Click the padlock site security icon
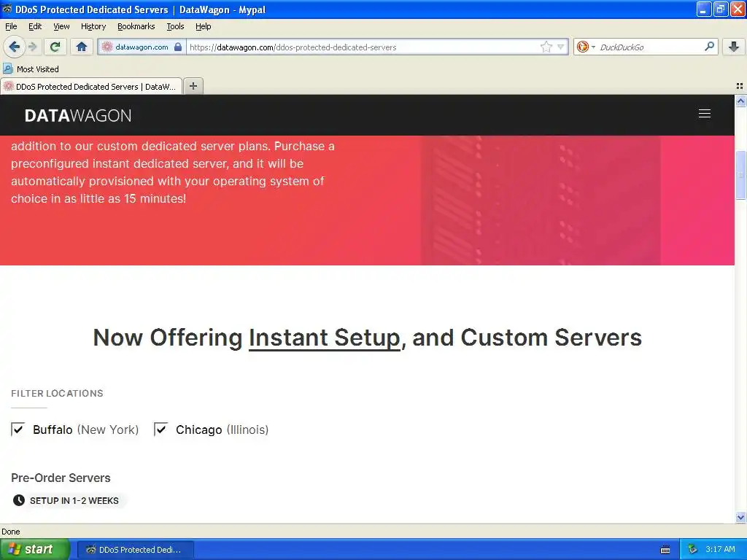 pyautogui.click(x=178, y=47)
